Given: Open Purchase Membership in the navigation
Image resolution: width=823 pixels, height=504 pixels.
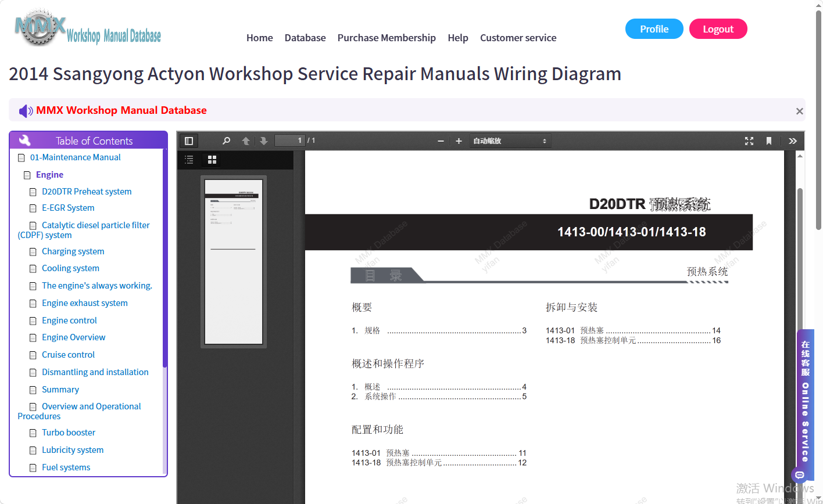Looking at the screenshot, I should pyautogui.click(x=387, y=38).
